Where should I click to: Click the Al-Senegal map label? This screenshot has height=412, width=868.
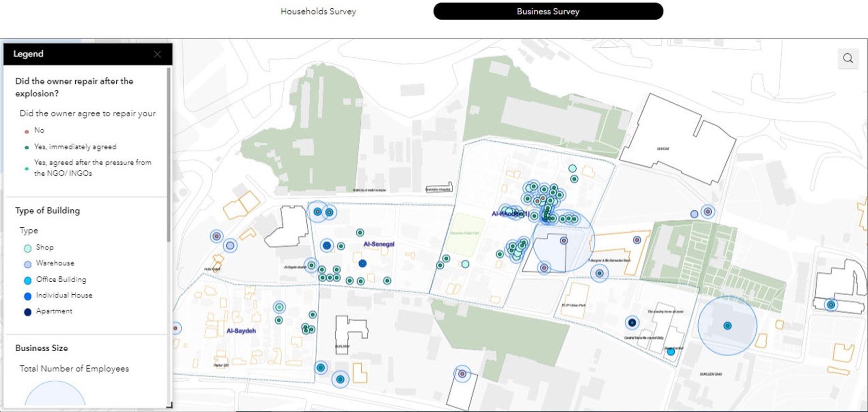379,244
